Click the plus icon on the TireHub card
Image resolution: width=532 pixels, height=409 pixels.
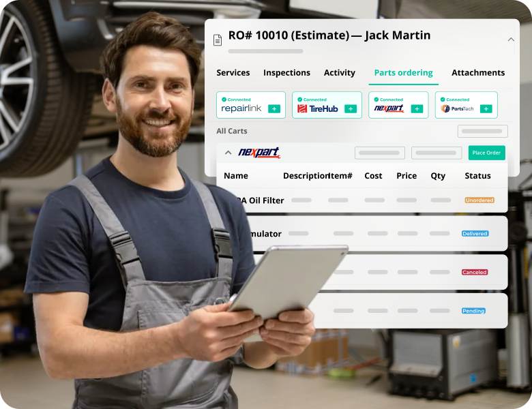[351, 108]
